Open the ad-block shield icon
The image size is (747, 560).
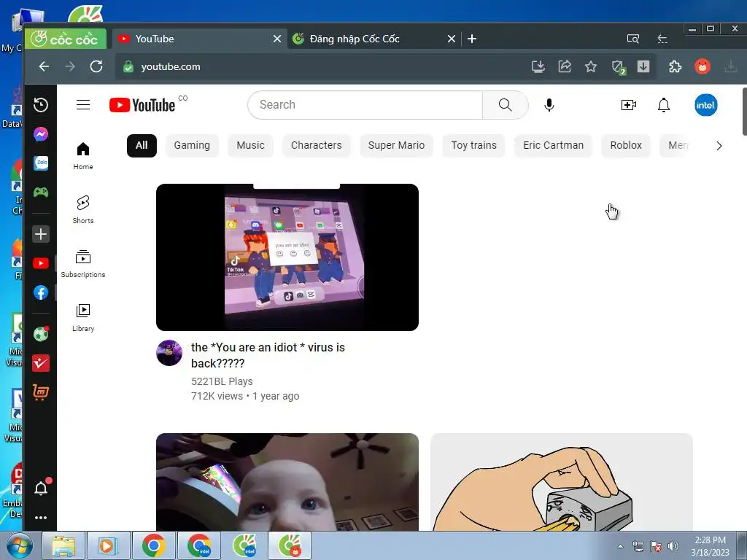point(619,67)
